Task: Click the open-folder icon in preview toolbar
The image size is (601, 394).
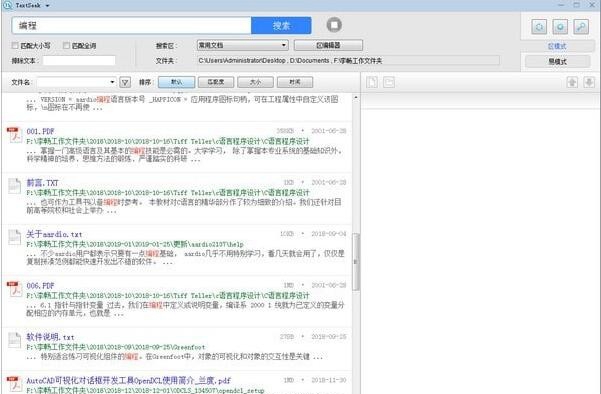Action: 389,82
